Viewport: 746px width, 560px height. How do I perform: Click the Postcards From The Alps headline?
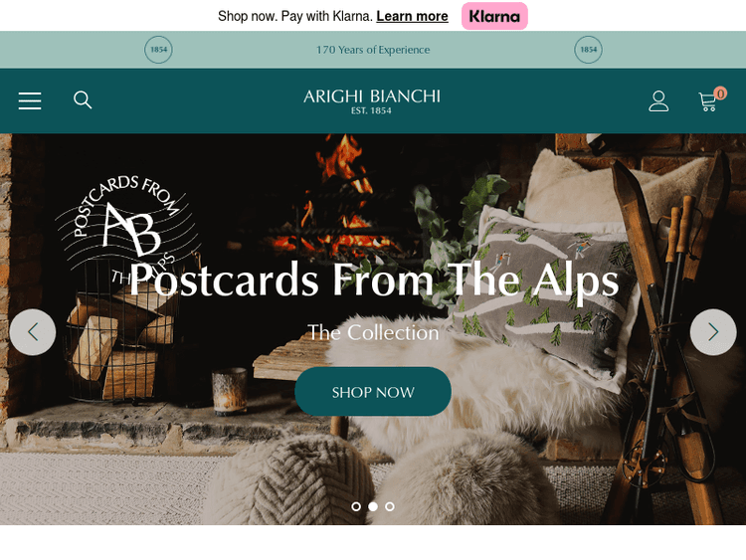(374, 280)
